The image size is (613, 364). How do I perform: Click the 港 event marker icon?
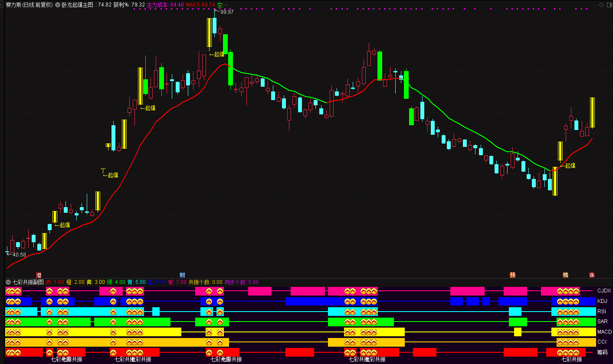click(x=39, y=275)
